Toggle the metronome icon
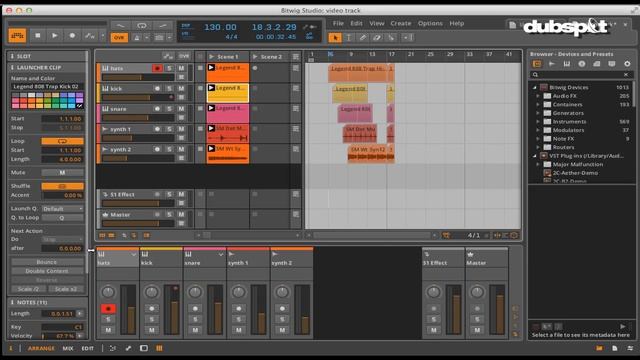The width and height of the screenshot is (640, 360). (137, 38)
